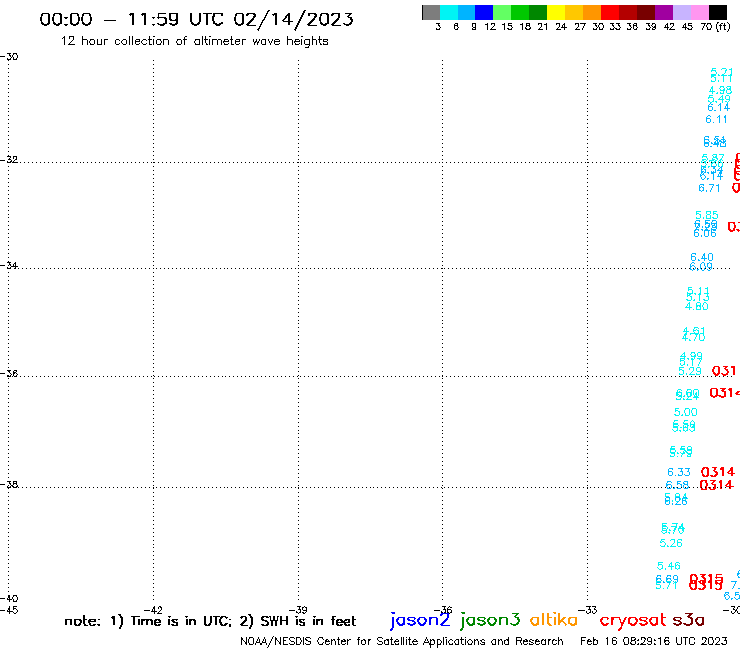
Task: Select the purple legend swatch above 42
Action: coord(664,12)
